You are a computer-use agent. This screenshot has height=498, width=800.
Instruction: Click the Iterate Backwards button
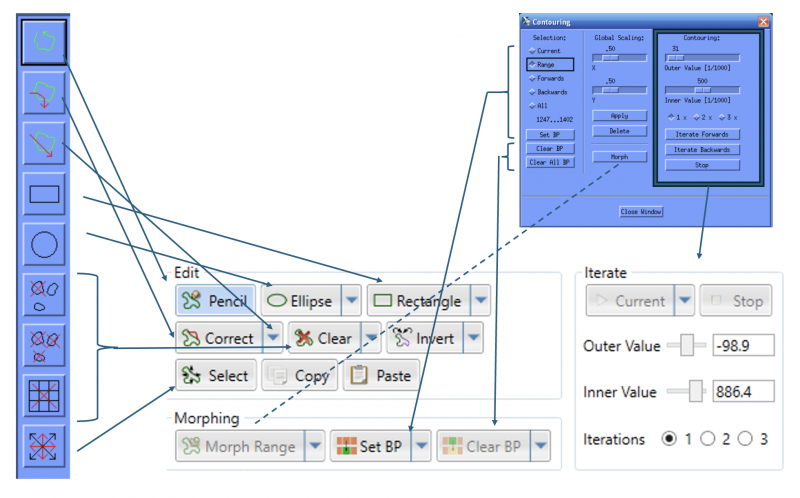702,150
